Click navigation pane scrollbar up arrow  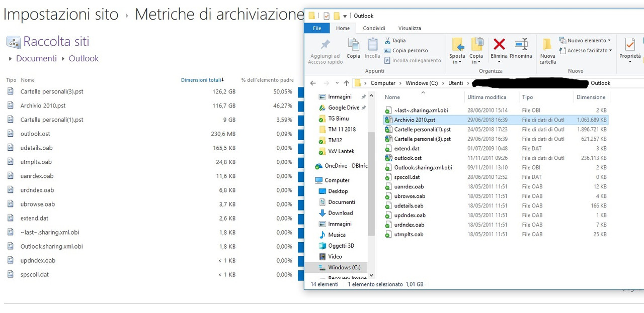(371, 96)
